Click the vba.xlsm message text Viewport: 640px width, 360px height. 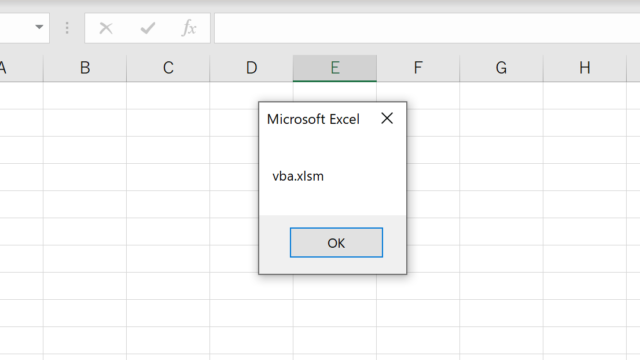point(298,176)
